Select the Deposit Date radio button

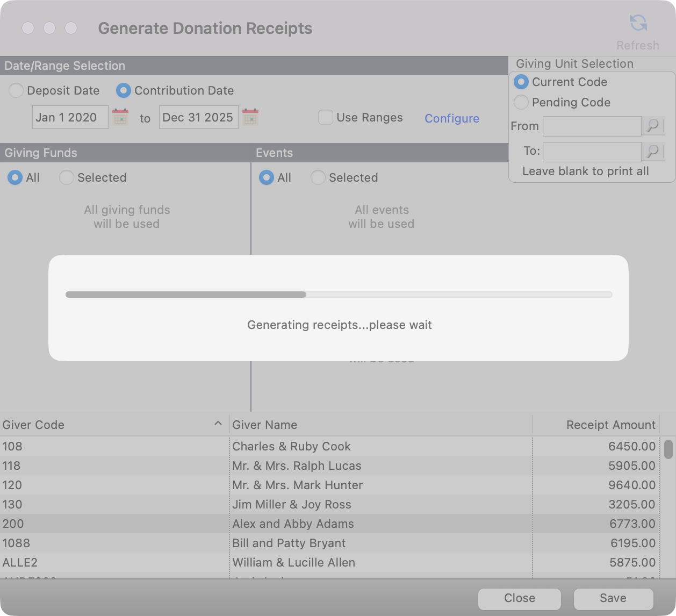pos(16,90)
